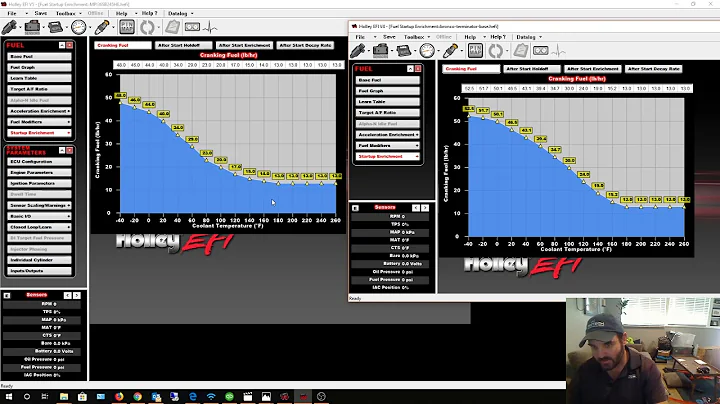Select After Start Enrichment tab, left window

tap(244, 45)
